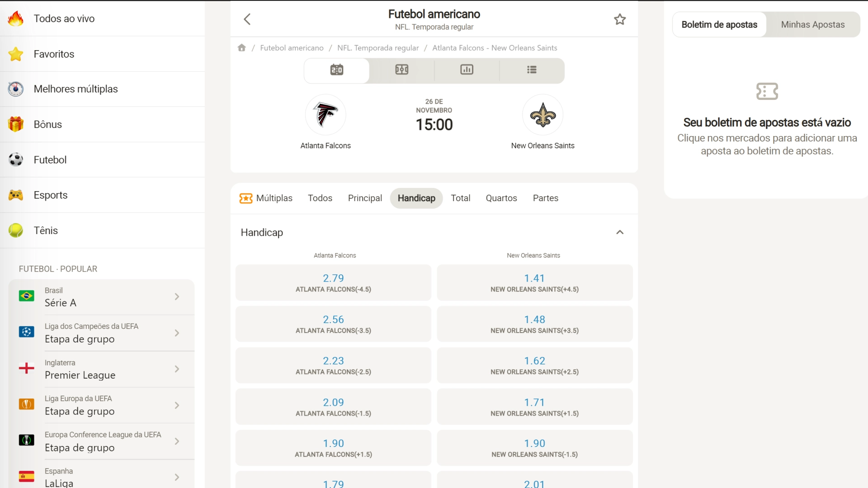Add match to favorites with star icon

click(x=620, y=19)
